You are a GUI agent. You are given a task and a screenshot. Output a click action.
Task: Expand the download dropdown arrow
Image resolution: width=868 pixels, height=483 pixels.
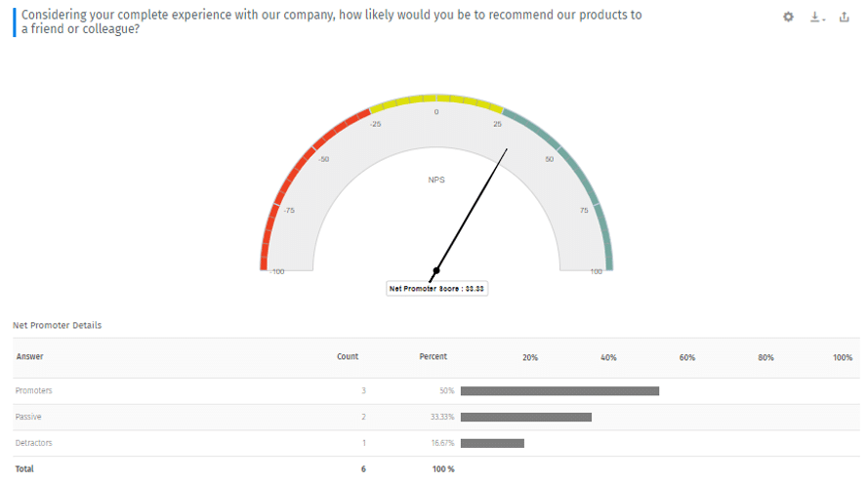coord(824,20)
